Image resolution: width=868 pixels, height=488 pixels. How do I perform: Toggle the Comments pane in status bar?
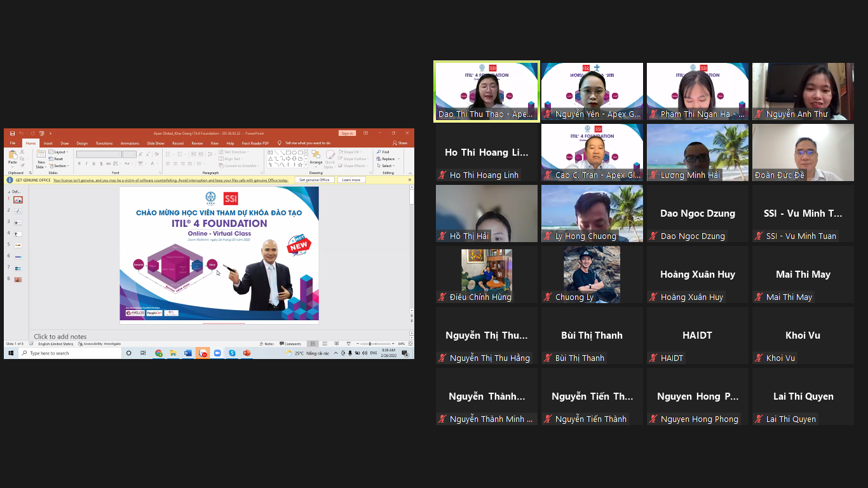click(290, 344)
